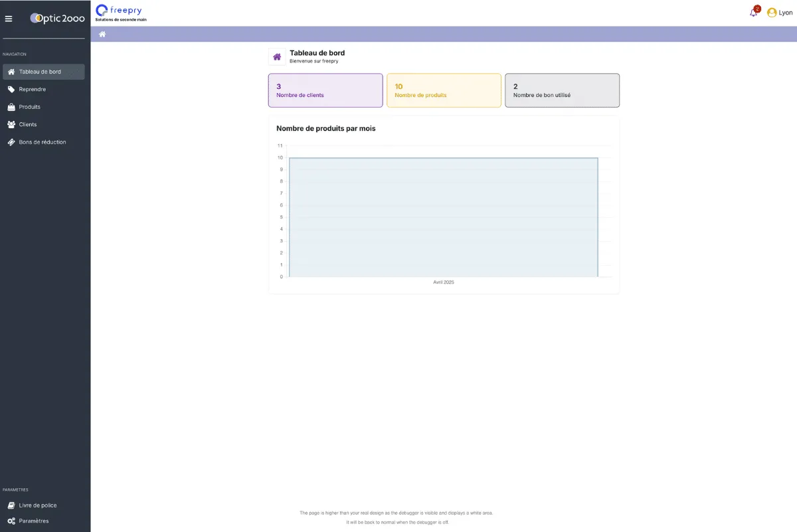Click the Clients people icon
797x532 pixels.
tap(11, 124)
